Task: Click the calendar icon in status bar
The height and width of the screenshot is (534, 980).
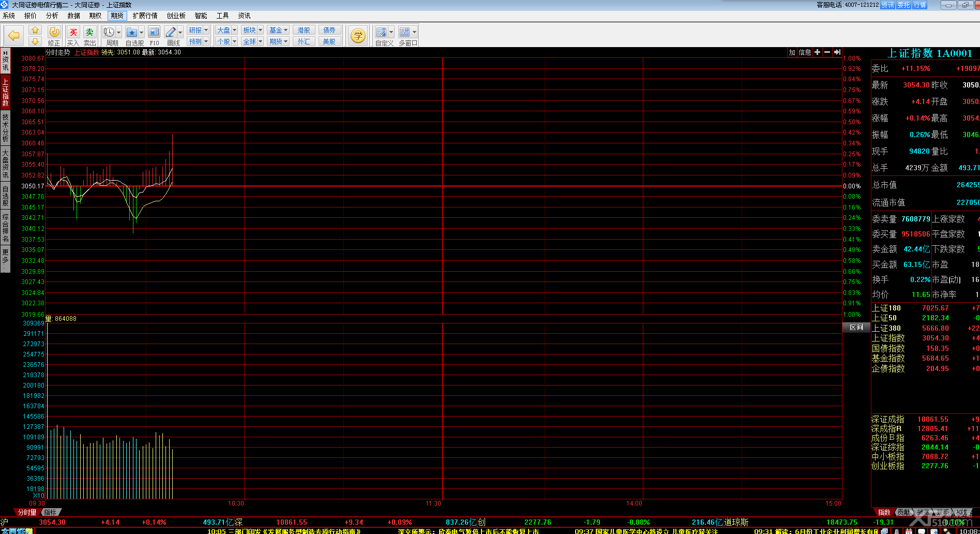Action: click(909, 531)
